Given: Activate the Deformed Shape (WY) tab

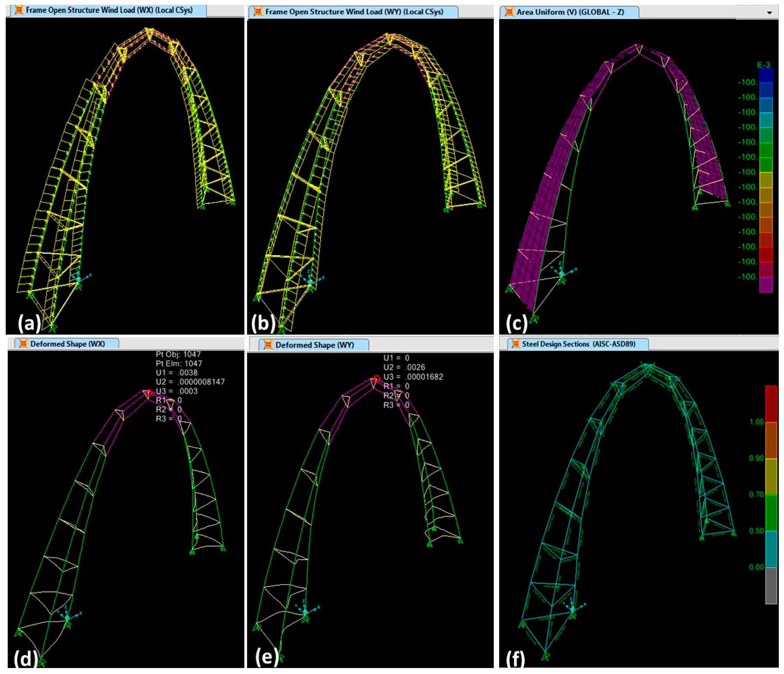Looking at the screenshot, I should tap(315, 345).
